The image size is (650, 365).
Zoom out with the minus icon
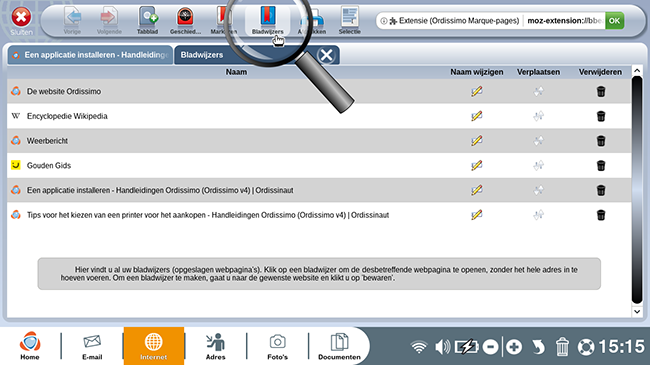pos(490,347)
